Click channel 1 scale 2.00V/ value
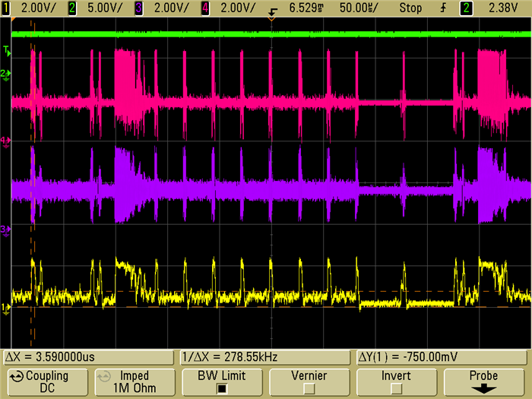 tap(38, 8)
